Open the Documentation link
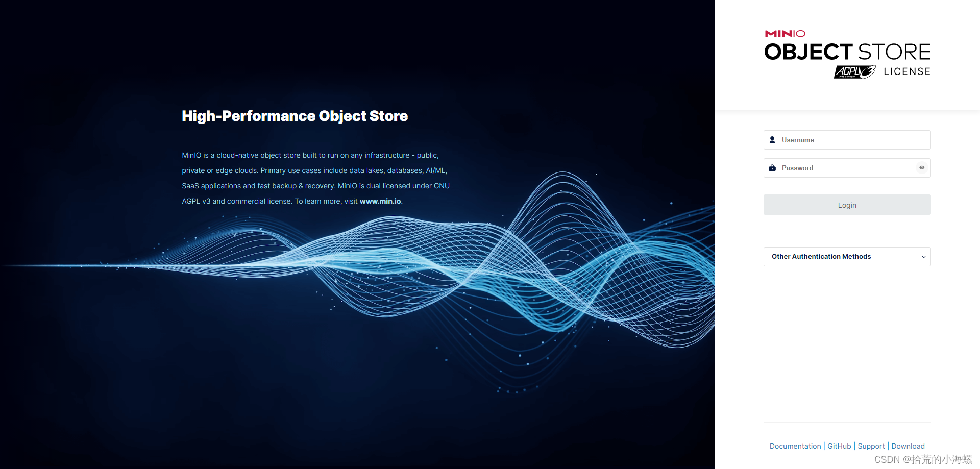 [x=795, y=446]
